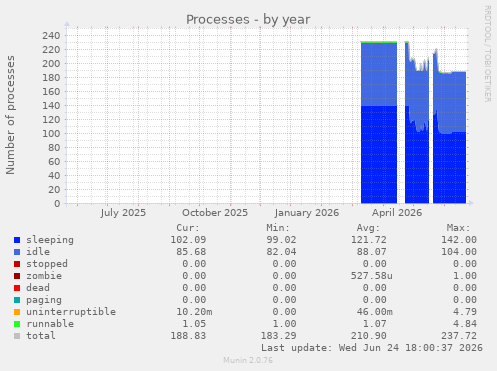Click the 100 y-axis tick label

[x=51, y=134]
